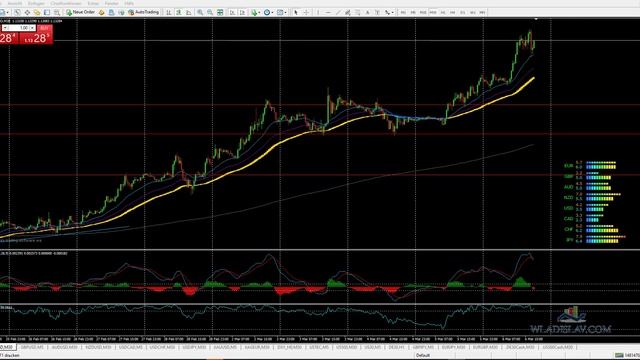Select the arrows drawing tool
The height and width of the screenshot is (360, 640).
[387, 12]
